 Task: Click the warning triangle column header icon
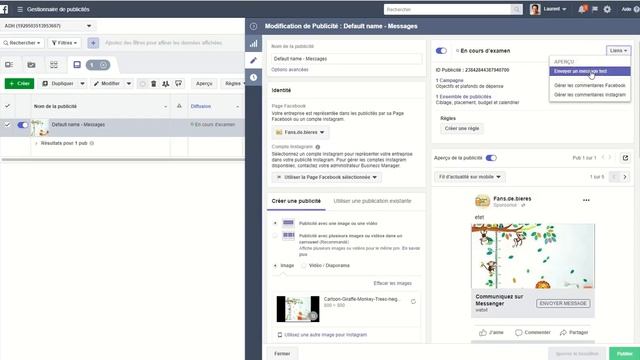(179, 106)
